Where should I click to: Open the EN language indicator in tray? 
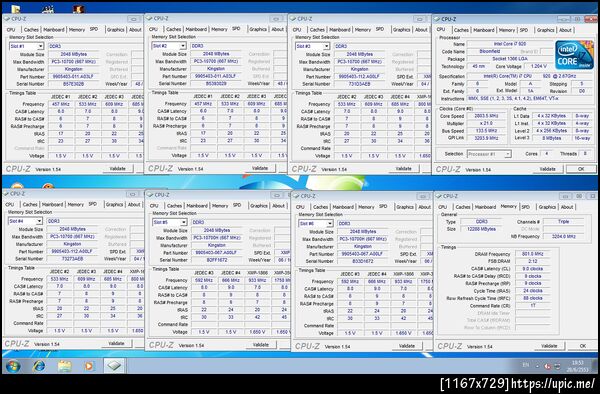(526, 365)
